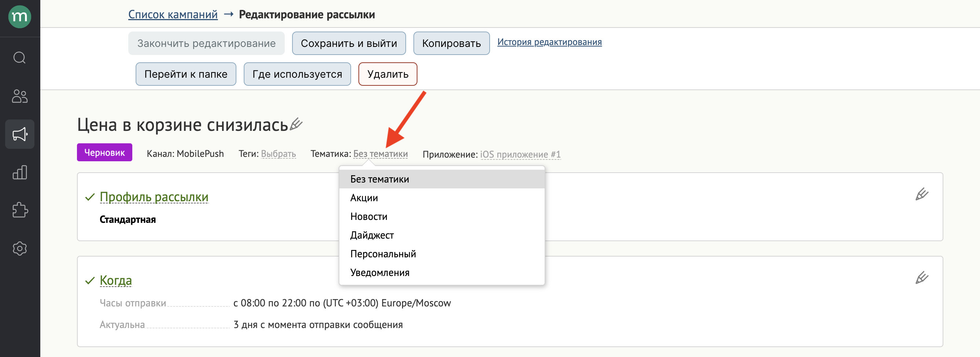Select Дайджест topic option
Viewport: 980px width, 357px height.
(442, 235)
